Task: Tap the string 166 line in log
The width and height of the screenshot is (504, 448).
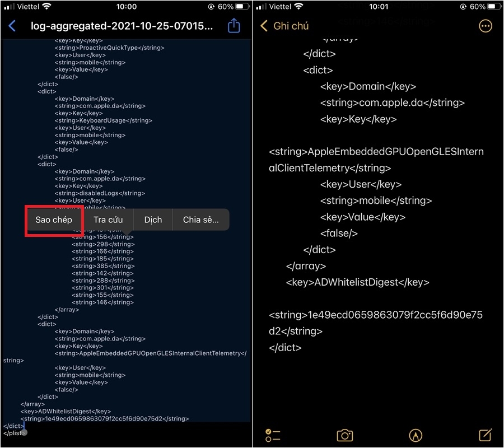Action: coord(102,251)
